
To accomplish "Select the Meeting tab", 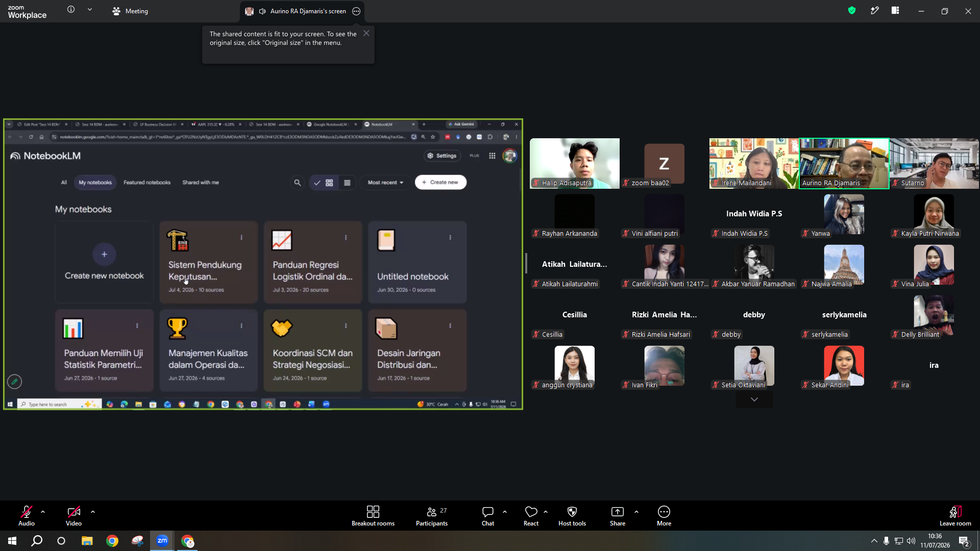I will pos(130,11).
